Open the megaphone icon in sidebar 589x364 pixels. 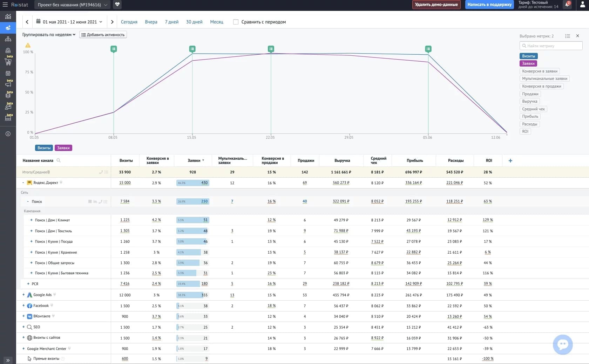[8, 84]
